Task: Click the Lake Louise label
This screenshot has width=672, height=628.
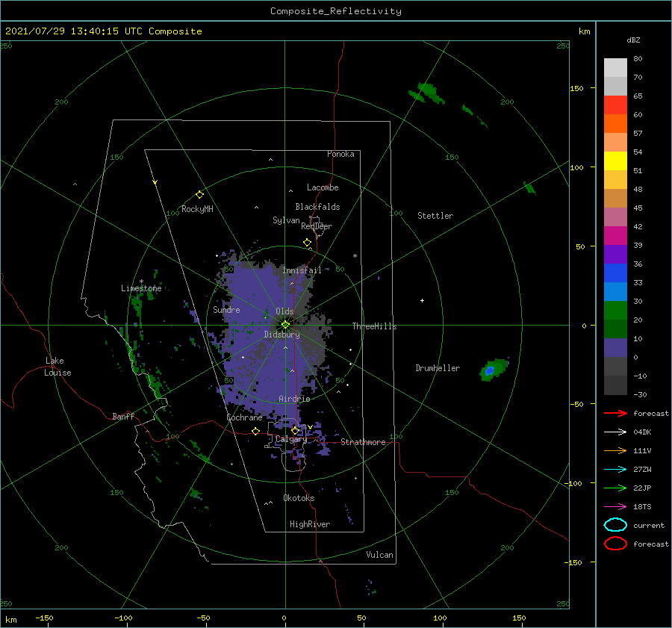Action: point(57,367)
